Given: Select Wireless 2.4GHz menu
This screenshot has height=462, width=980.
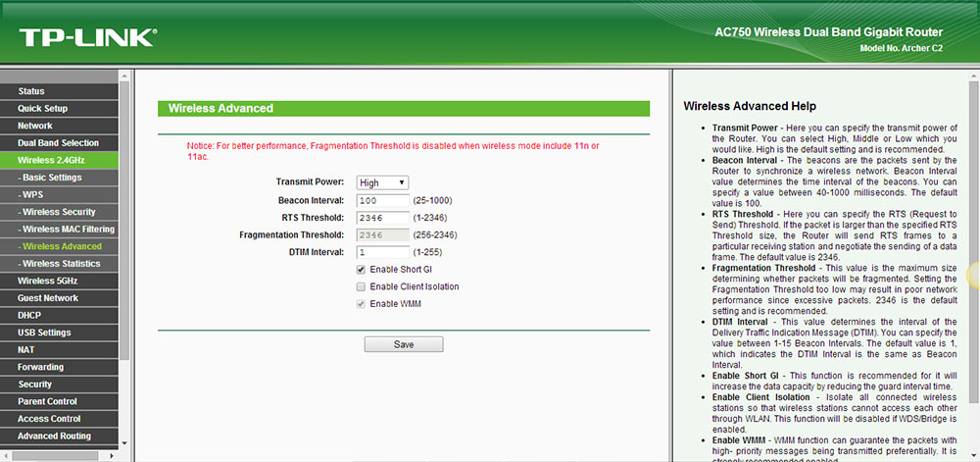Looking at the screenshot, I should point(59,160).
